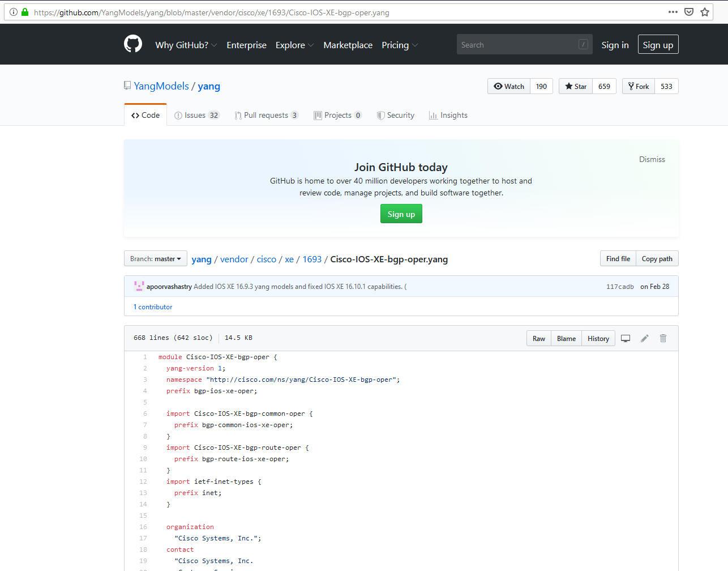This screenshot has height=571, width=728.
Task: Click apoorvashastry's avatar image
Action: coord(139,286)
